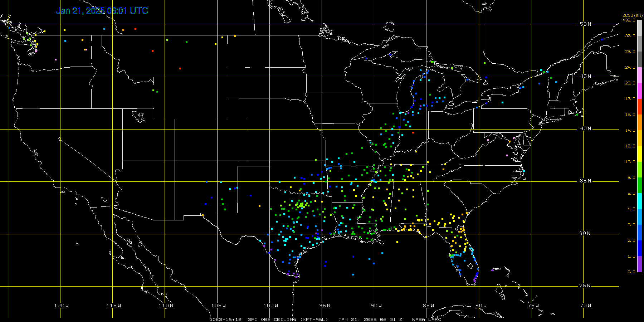Screen dimensions: 644x322
Task: Click the magenta 18–20 legend segment
Action: pos(640,91)
